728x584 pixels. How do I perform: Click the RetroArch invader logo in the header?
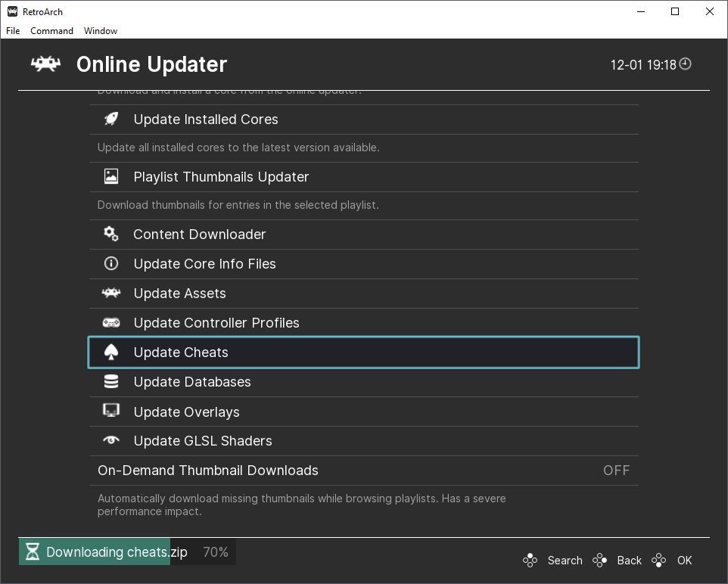coord(45,64)
